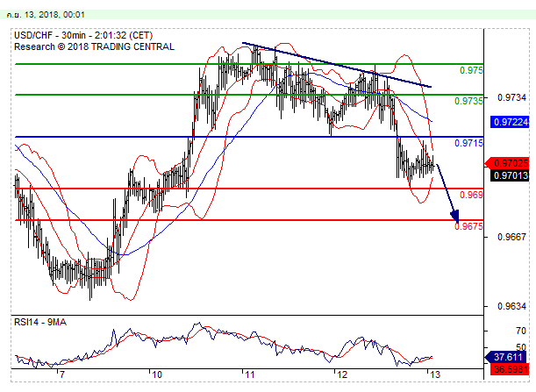Image resolution: width=536 pixels, height=392 pixels.
Task: Click the black 0.97013 price tag
Action: [x=510, y=175]
